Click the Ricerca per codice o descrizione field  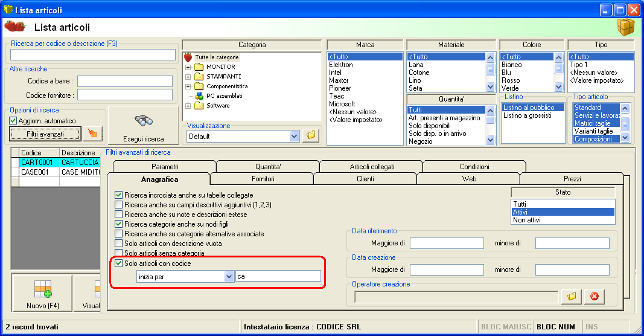(93, 55)
